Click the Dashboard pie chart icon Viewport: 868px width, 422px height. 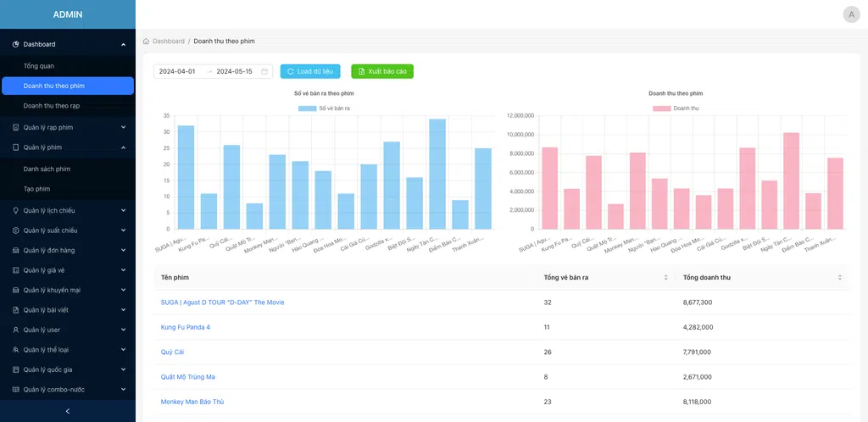point(15,44)
